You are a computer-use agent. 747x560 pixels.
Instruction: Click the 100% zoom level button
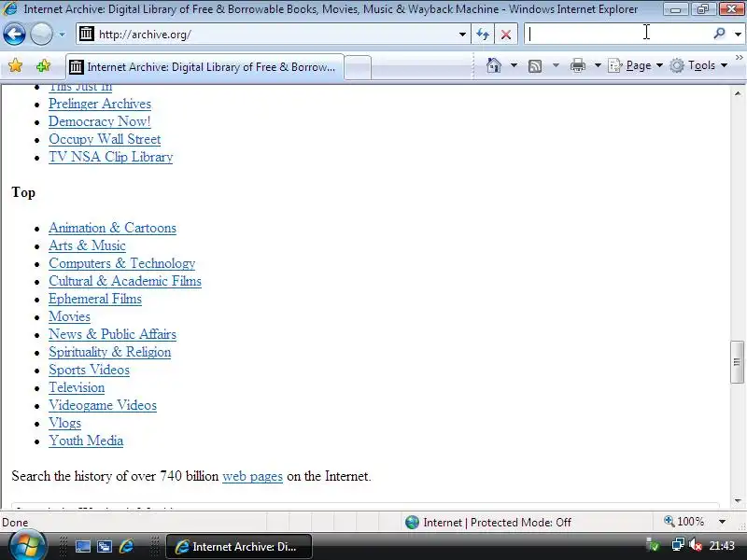[684, 522]
